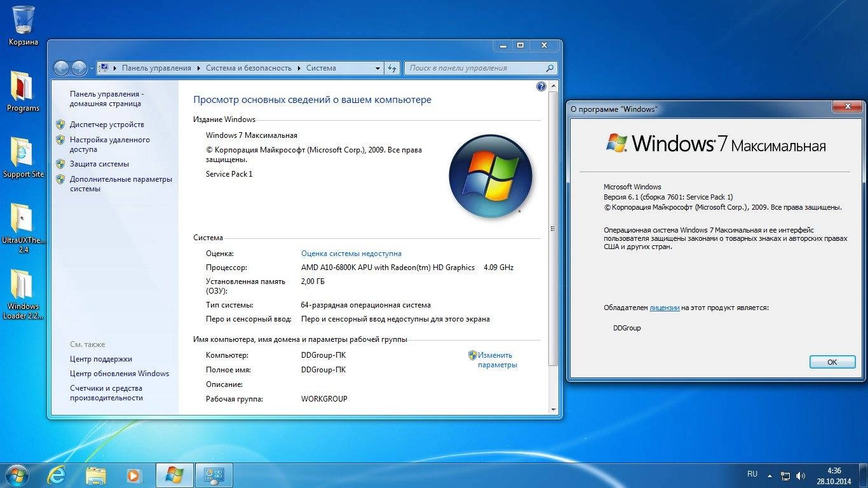Launch Windows Media Player from taskbar

coord(134,475)
